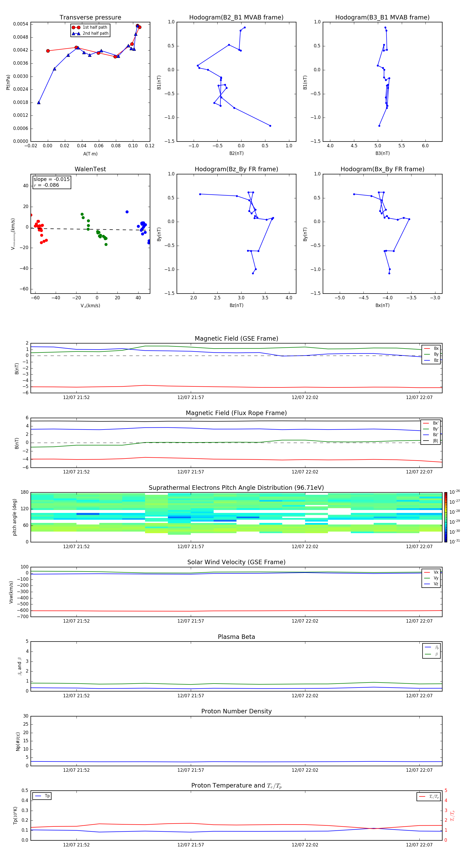
Task: Click the 'Bx(nT)' x-axis label
Action: 382,305
